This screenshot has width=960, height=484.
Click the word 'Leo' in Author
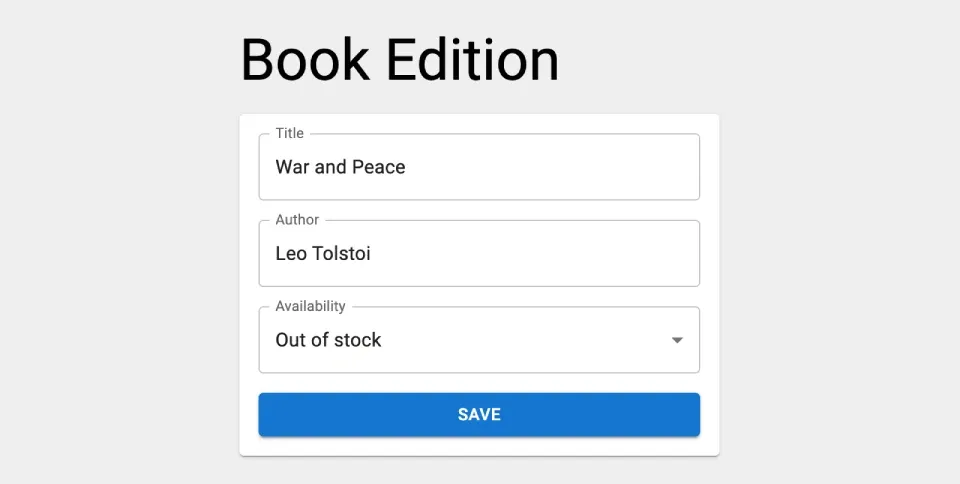point(291,254)
